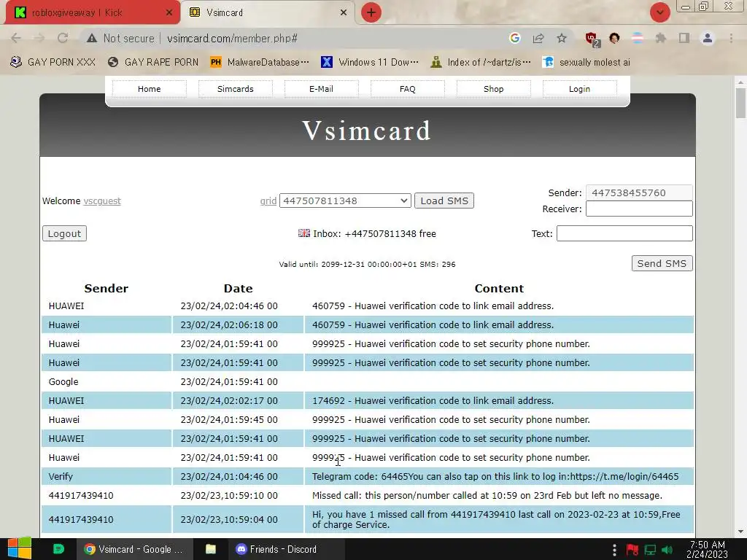
Task: Open the browser profile icon
Action: pos(708,38)
